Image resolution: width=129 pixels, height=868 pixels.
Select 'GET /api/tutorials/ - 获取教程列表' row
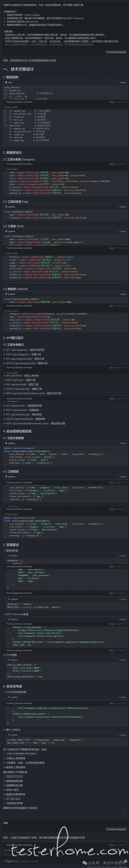coord(24,406)
